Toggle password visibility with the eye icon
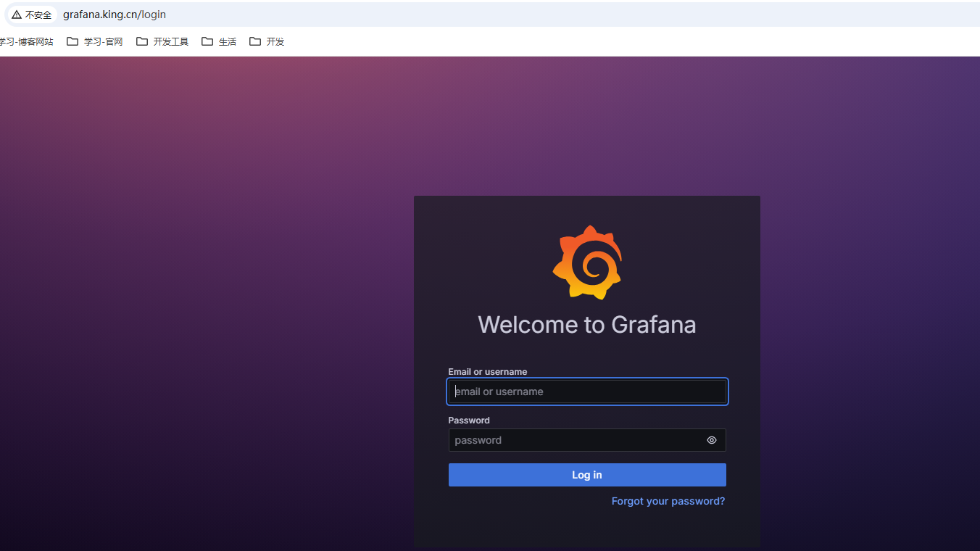This screenshot has height=551, width=980. 711,440
